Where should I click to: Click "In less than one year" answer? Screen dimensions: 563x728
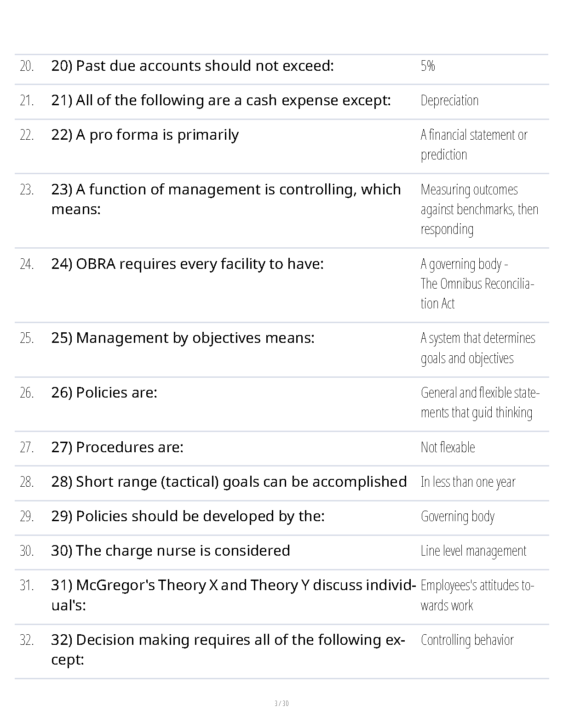[x=468, y=482]
